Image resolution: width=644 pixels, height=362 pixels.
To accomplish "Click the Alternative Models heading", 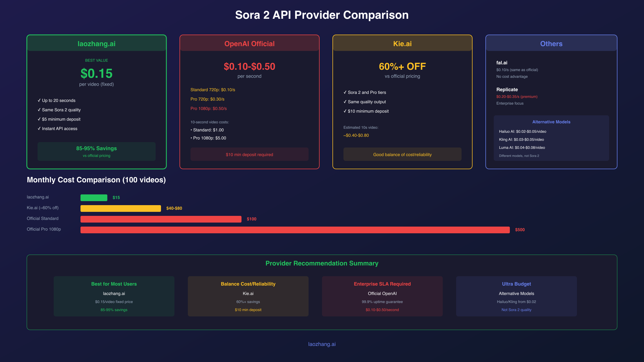I will pos(551,122).
